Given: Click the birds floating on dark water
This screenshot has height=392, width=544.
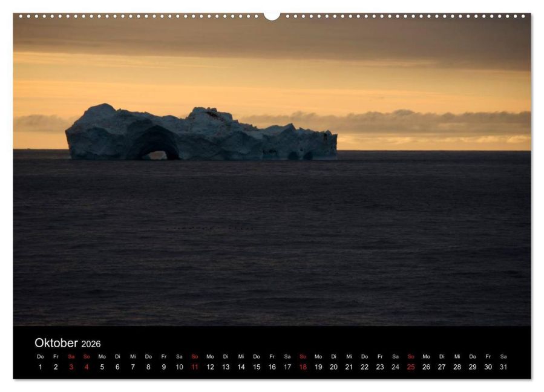Looking at the screenshot, I should click(210, 228).
